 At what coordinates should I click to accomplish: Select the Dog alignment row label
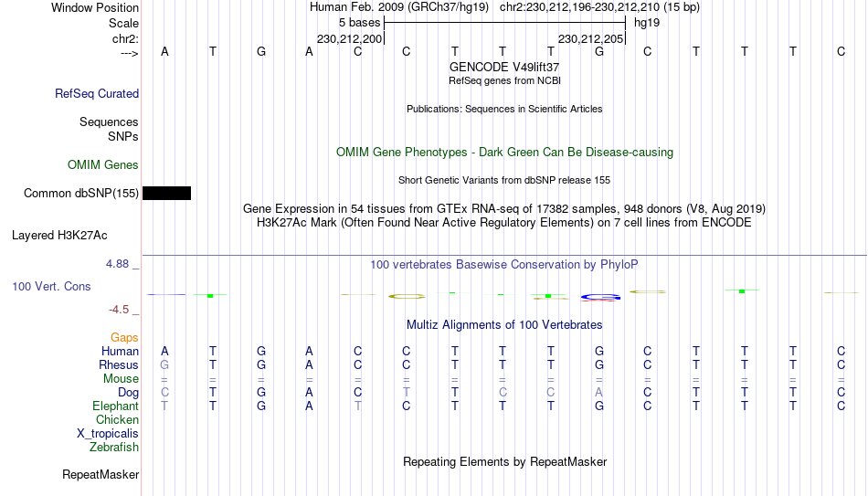tap(128, 393)
